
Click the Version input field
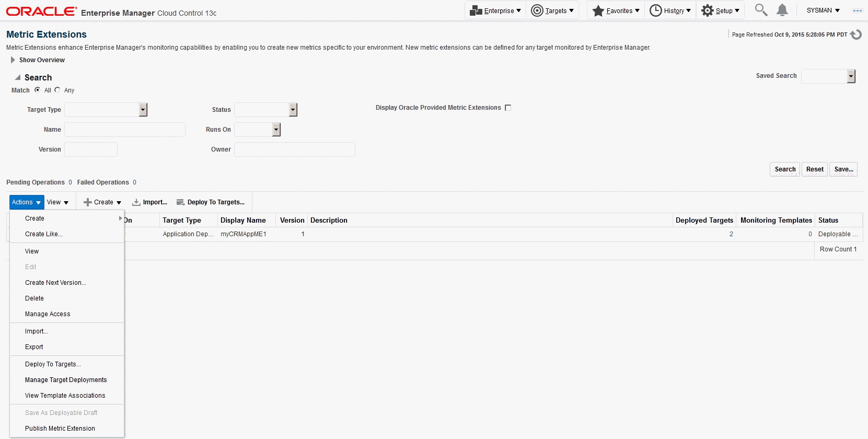click(x=91, y=149)
